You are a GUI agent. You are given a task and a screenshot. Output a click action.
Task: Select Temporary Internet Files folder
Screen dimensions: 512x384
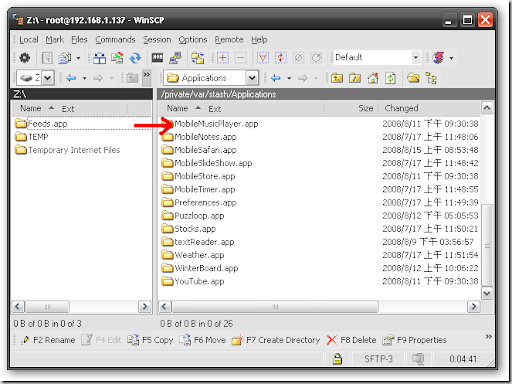pos(68,150)
